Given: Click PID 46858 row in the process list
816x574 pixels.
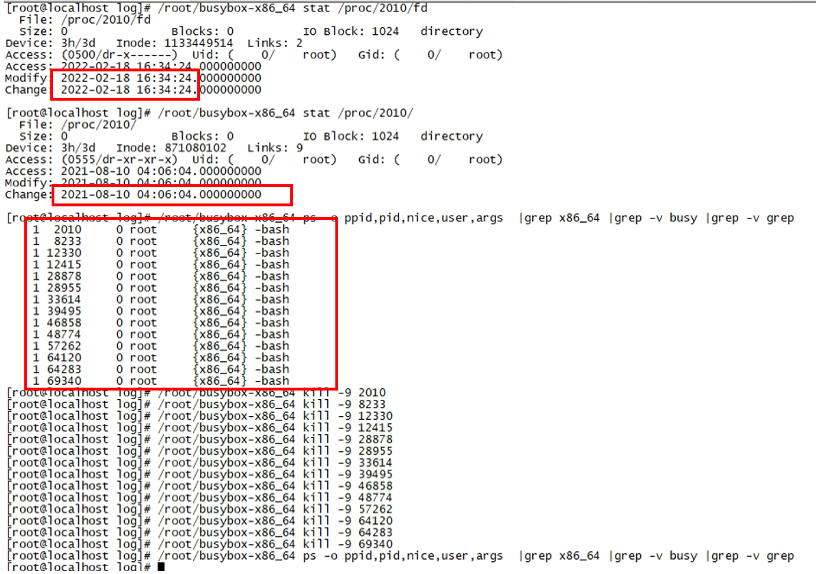Looking at the screenshot, I should click(160, 323).
